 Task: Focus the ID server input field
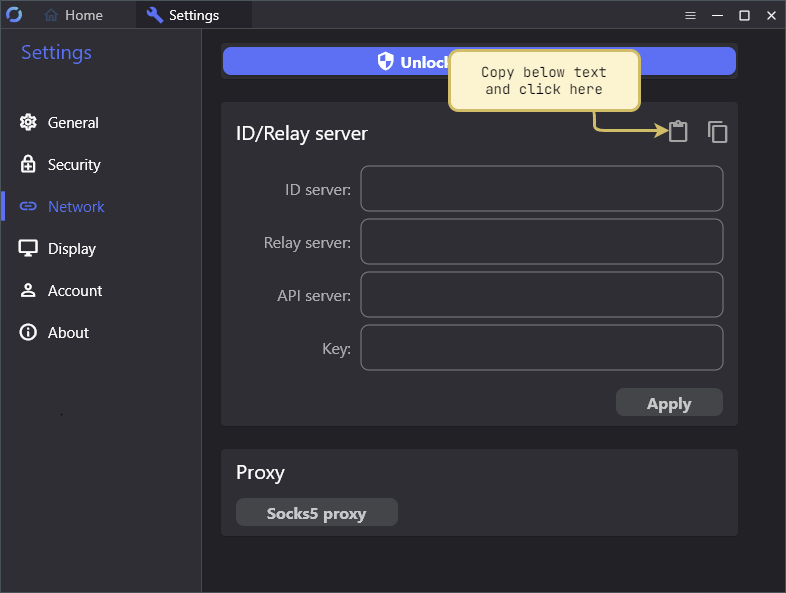click(x=541, y=188)
